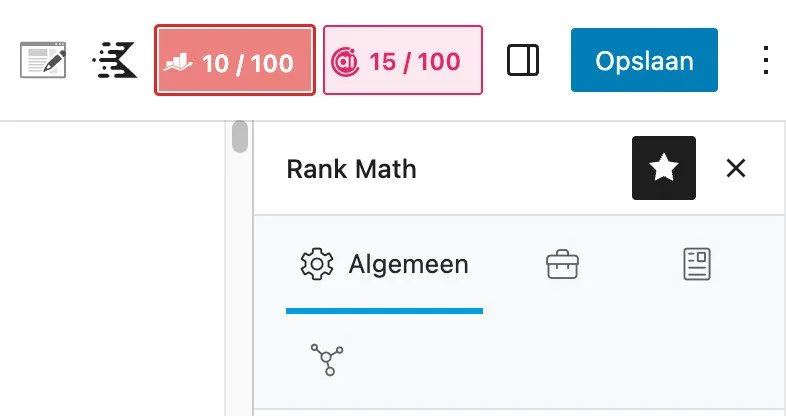Click the gear icon beside Algemeen
Screen dimensions: 786x416
(x=316, y=265)
